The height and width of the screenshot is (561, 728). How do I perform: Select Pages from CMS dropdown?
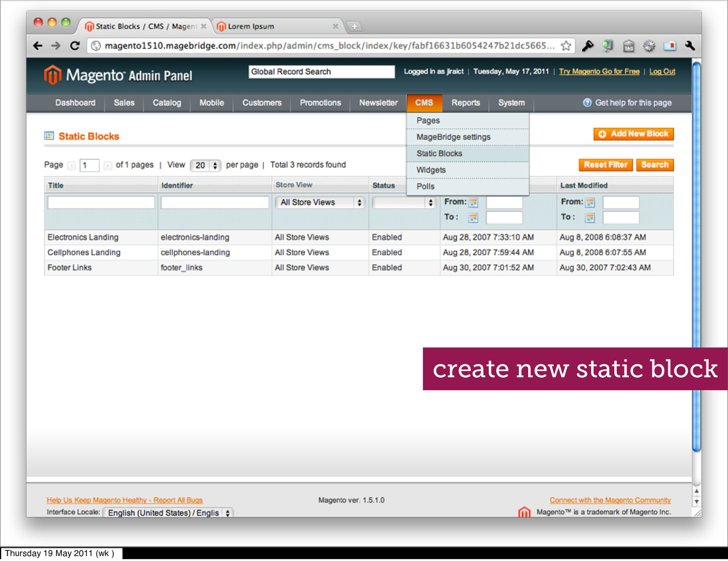468,121
